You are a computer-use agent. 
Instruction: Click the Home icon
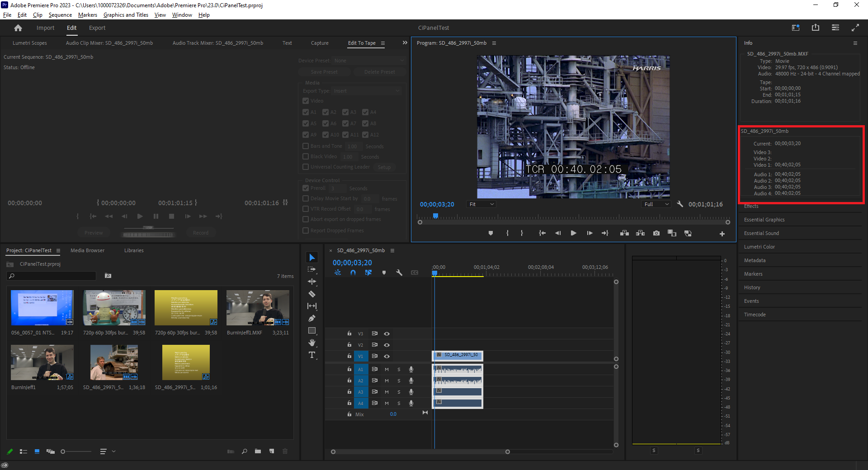pos(18,28)
